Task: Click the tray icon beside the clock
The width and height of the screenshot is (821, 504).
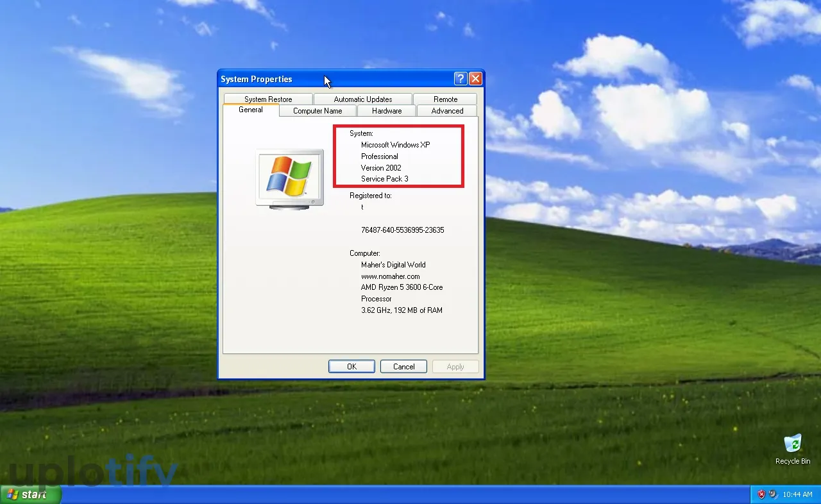Action: [774, 494]
